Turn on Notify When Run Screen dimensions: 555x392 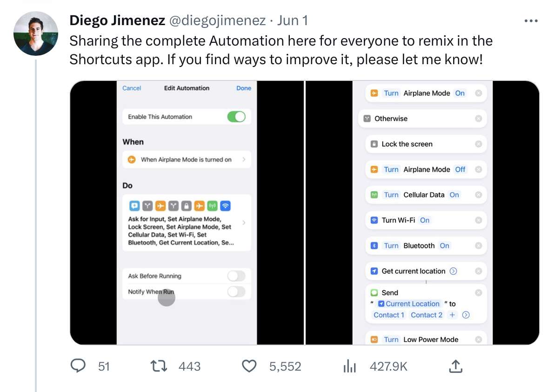236,292
